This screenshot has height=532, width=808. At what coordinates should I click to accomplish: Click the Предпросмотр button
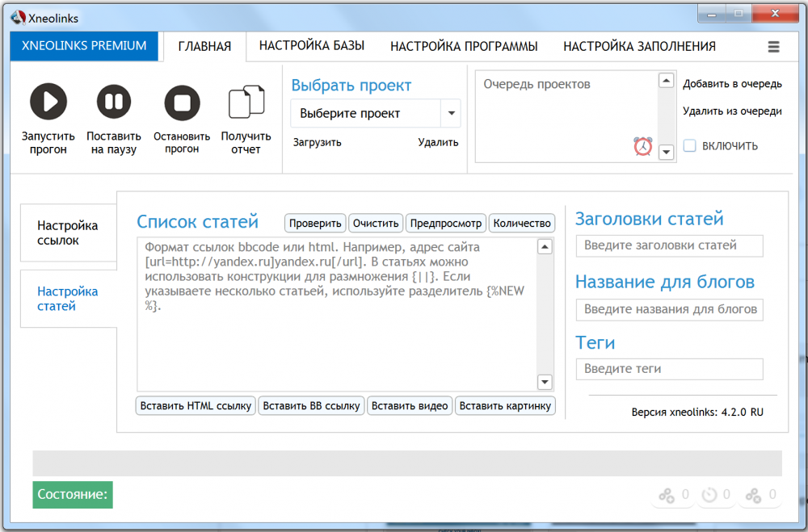tap(446, 223)
